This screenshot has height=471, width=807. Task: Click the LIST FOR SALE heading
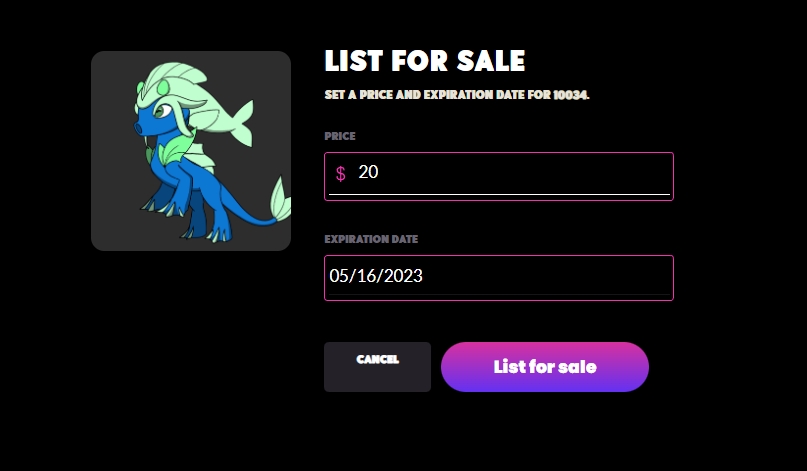(x=424, y=61)
